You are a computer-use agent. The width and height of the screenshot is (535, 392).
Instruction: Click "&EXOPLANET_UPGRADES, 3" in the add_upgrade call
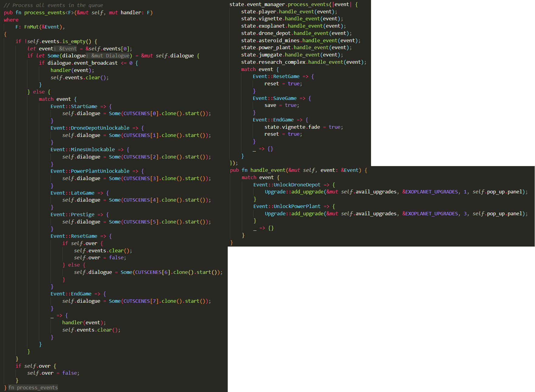[x=434, y=213]
